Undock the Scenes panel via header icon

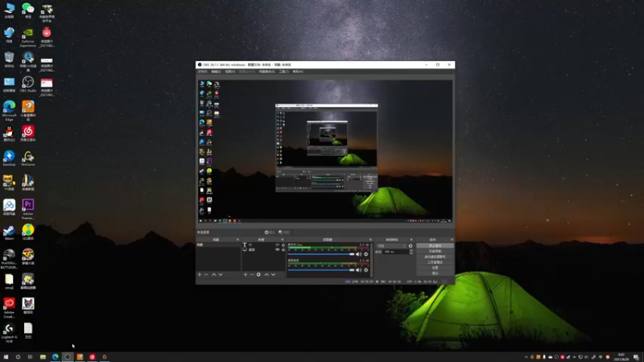click(x=237, y=240)
